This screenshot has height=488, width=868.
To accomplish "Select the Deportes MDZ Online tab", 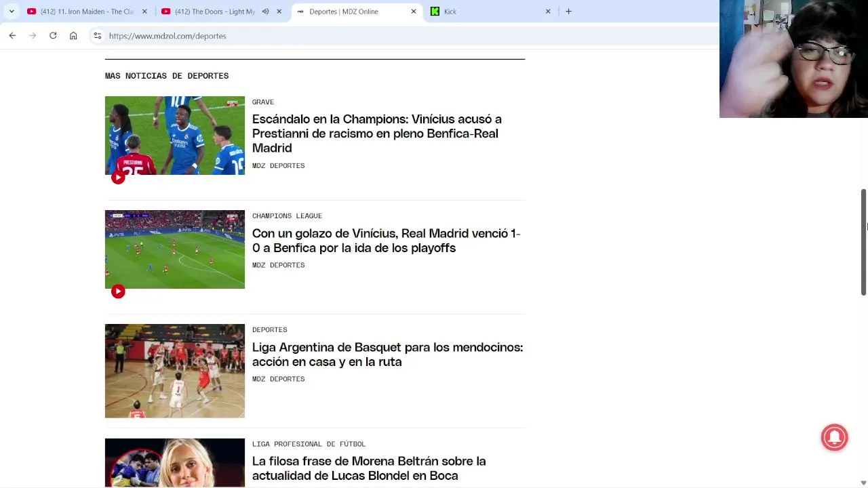I will (357, 12).
